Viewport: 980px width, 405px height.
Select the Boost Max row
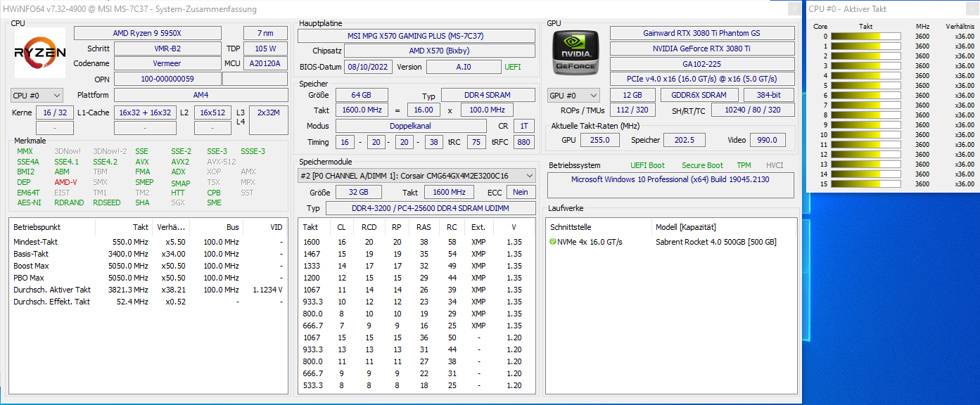(x=148, y=266)
